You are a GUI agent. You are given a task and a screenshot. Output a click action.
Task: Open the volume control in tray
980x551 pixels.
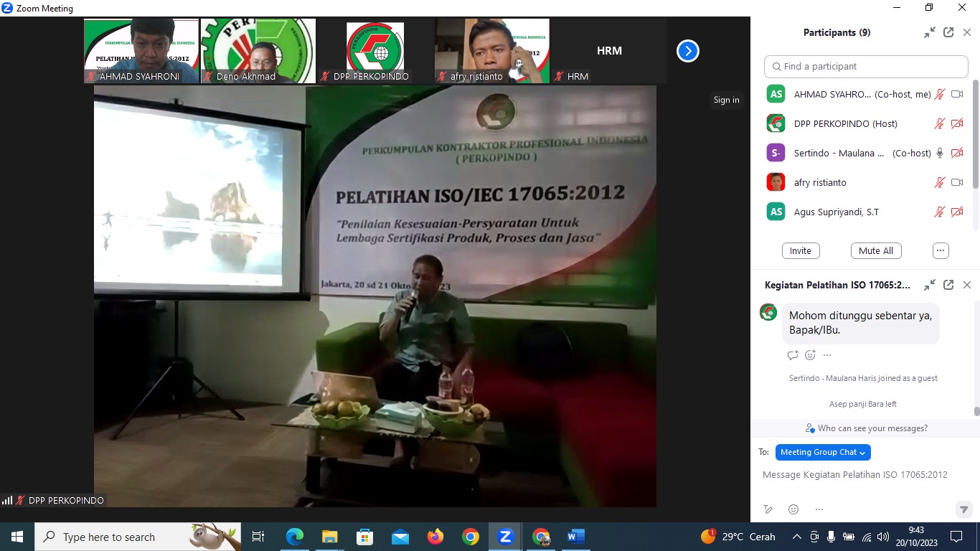tap(883, 537)
